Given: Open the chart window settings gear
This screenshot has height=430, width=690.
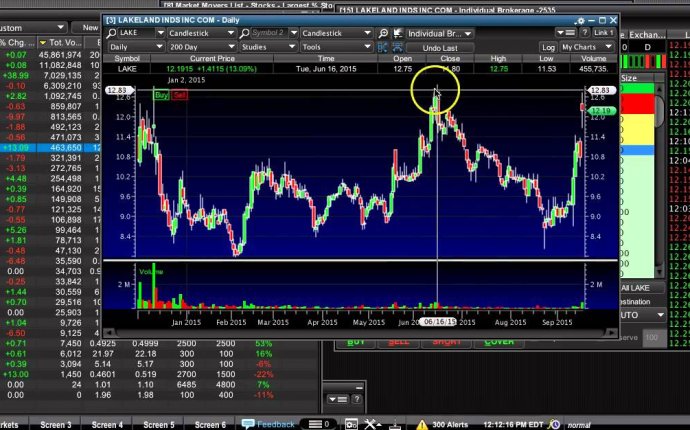Looking at the screenshot, I should click(x=580, y=21).
